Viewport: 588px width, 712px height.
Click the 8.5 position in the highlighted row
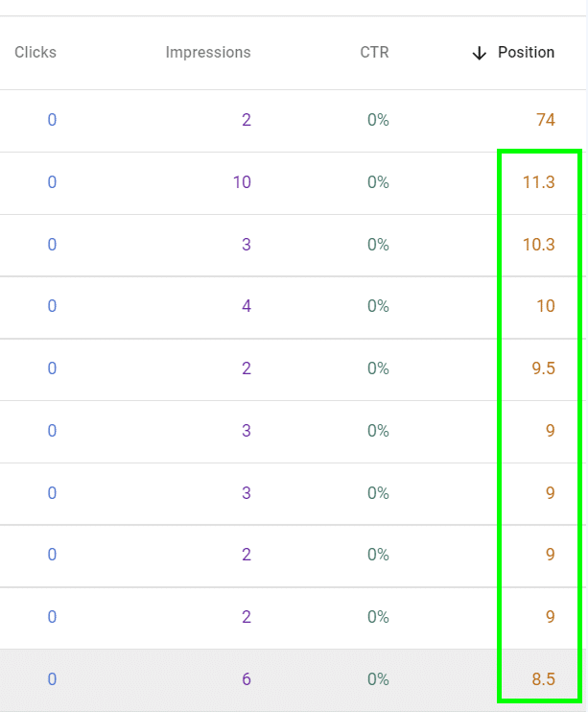coord(543,679)
